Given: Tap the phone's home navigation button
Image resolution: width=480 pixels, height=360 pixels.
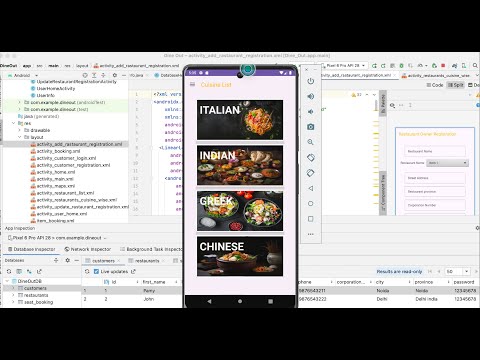Looking at the screenshot, I should point(240,301).
